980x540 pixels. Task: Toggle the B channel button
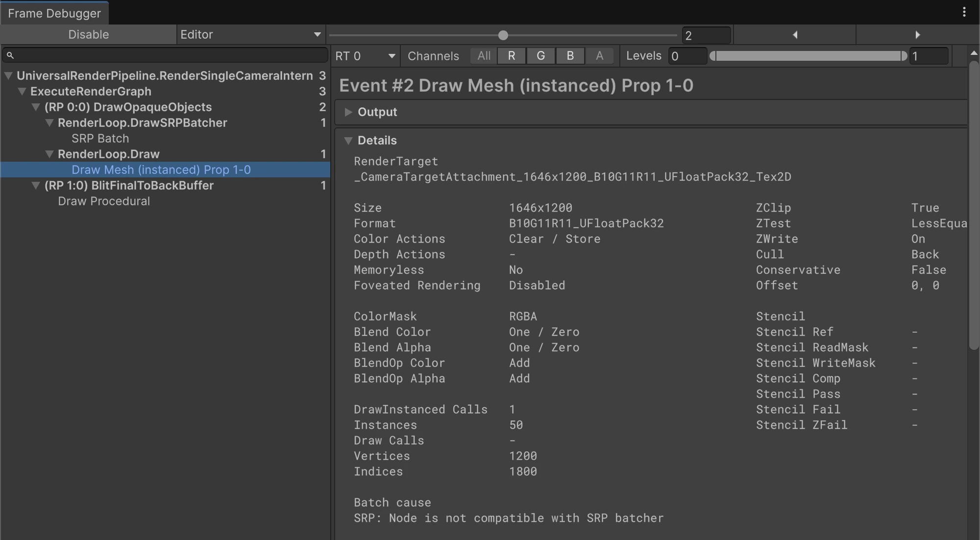pyautogui.click(x=570, y=56)
